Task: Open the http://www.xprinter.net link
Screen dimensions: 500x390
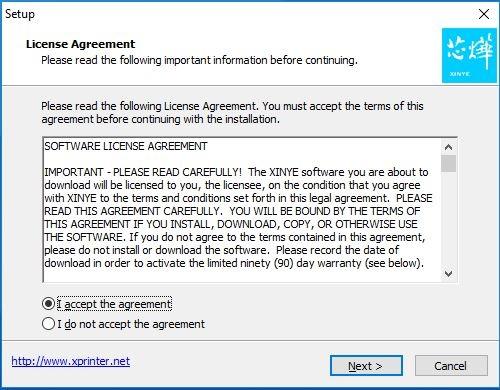Action: [x=71, y=361]
